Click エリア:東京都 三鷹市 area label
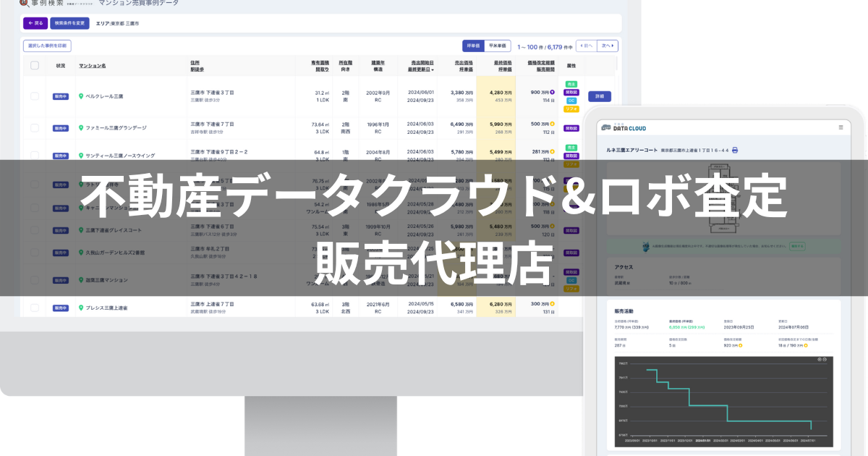This screenshot has width=868, height=456. (117, 24)
